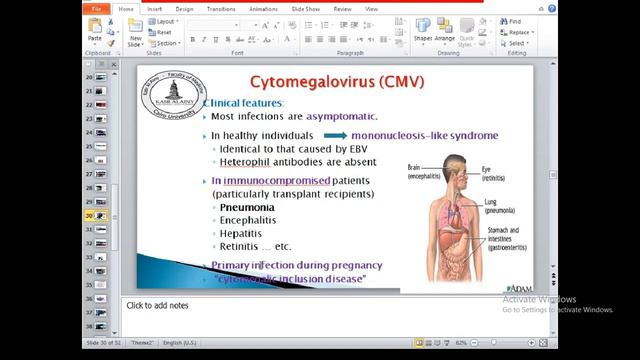
Task: Open PowerPoint Help question mark icon
Action: point(552,9)
